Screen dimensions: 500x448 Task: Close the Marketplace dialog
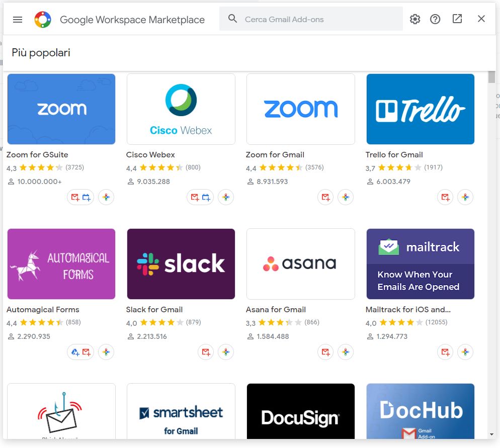click(481, 19)
